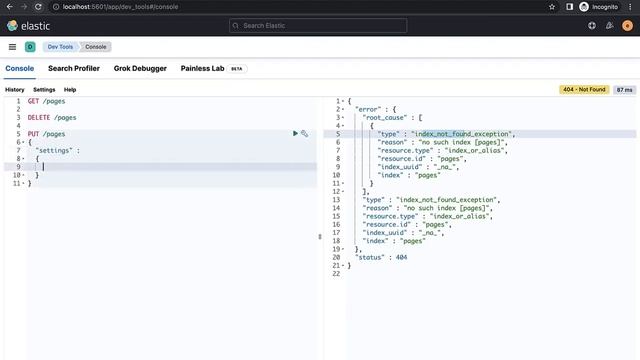Open the browser side panel icon
The image size is (640, 360).
569,7
